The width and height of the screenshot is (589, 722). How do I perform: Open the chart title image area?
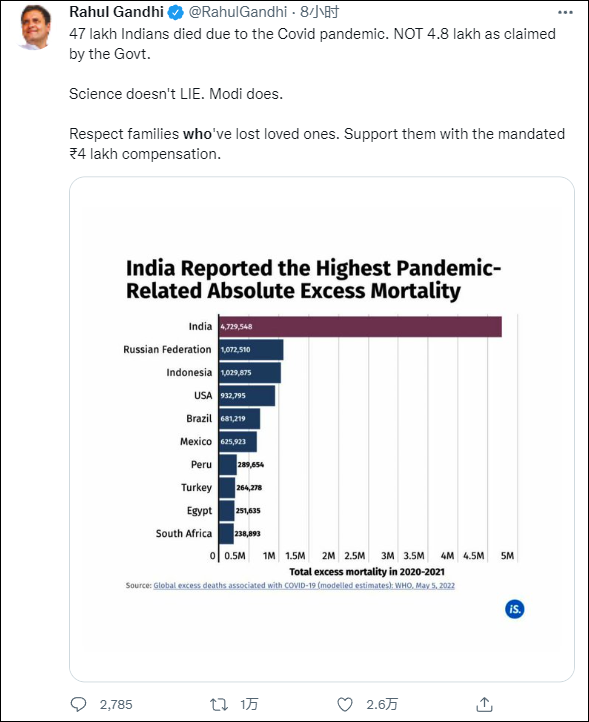point(313,279)
